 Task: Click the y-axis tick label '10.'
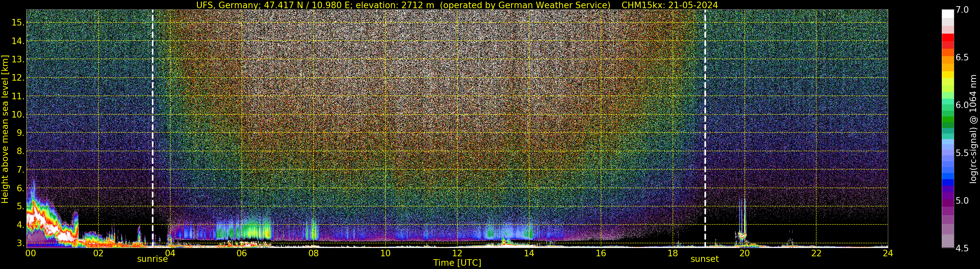18,115
